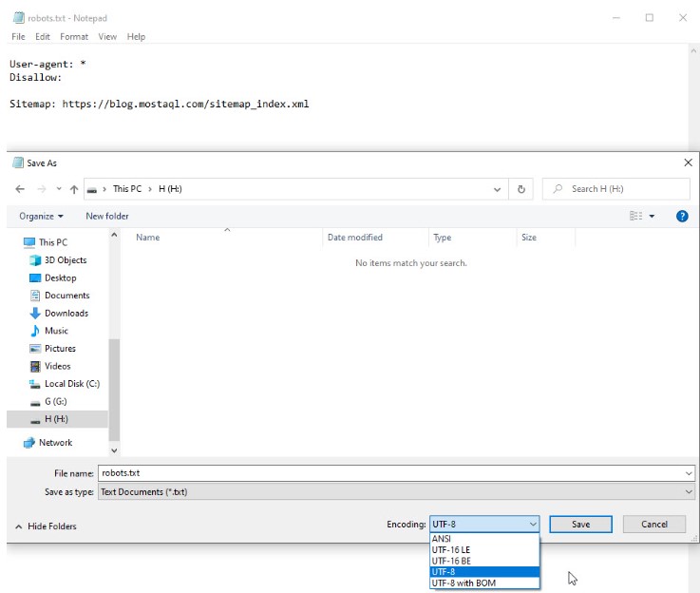Change the view layout icon
Screen dimensions: 700x593
point(635,216)
